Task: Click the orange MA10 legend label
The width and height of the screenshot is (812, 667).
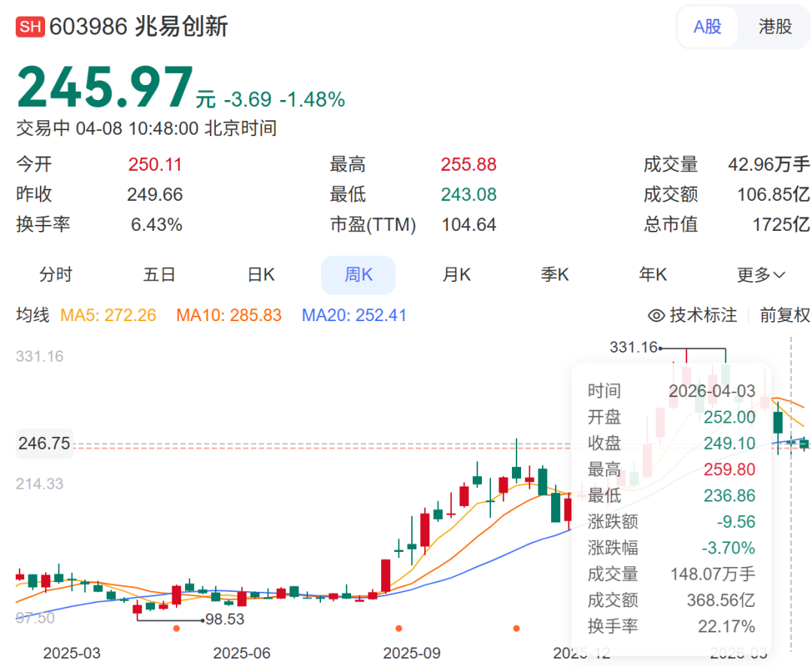Action: (230, 315)
